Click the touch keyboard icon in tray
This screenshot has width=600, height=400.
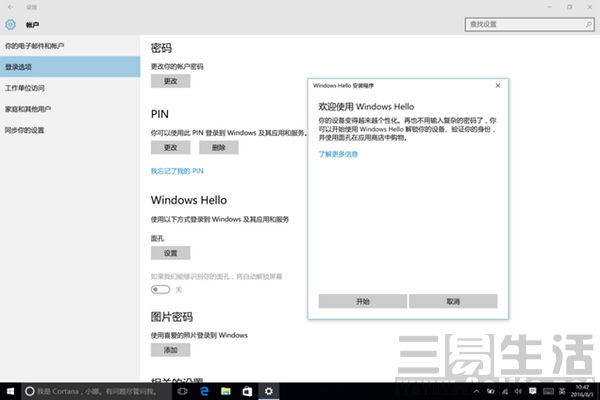(x=548, y=391)
